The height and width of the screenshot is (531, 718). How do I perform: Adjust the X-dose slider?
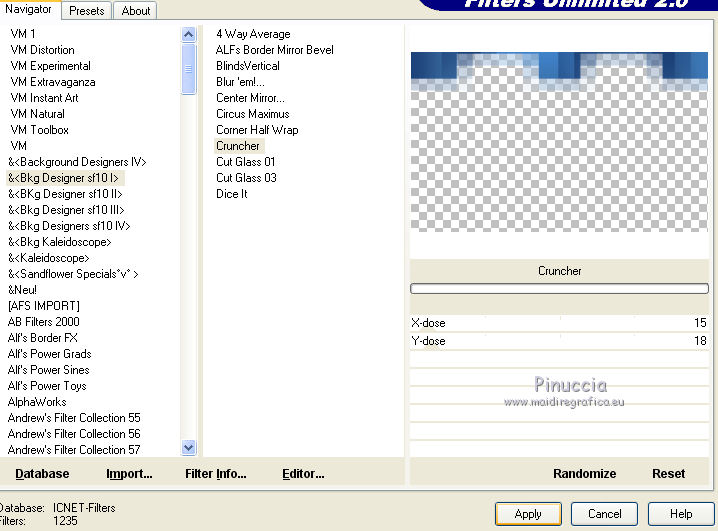559,323
